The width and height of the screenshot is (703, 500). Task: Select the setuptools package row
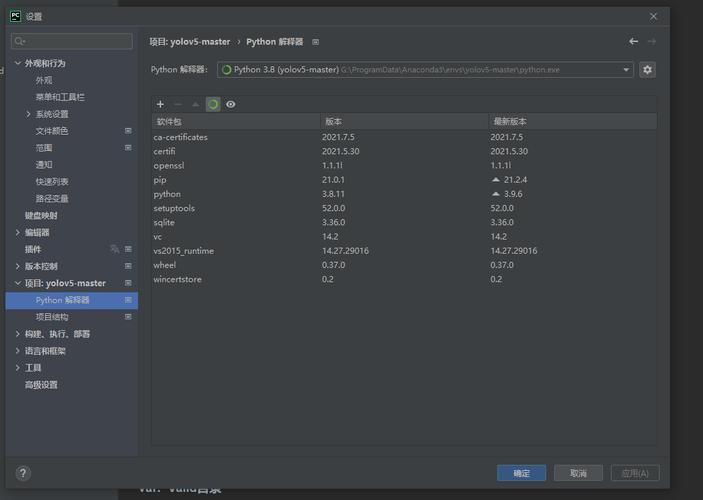coord(404,208)
